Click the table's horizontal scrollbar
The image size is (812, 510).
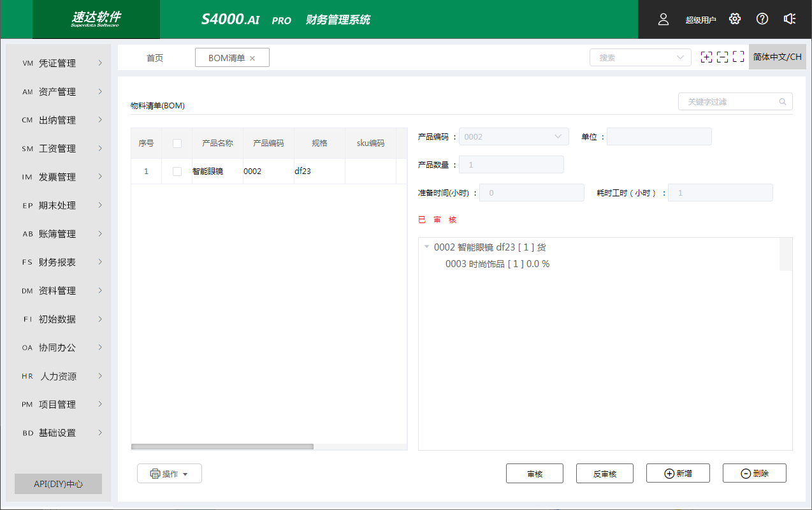tap(222, 447)
